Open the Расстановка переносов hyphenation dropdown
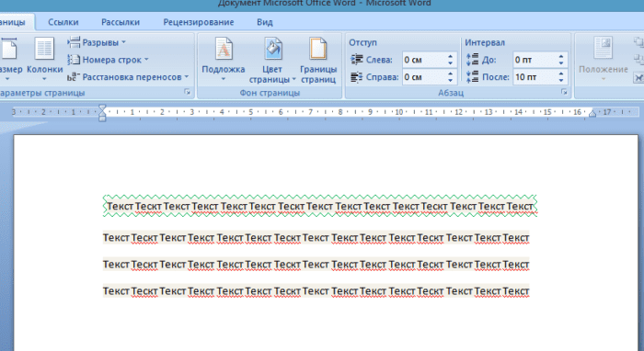 click(128, 77)
